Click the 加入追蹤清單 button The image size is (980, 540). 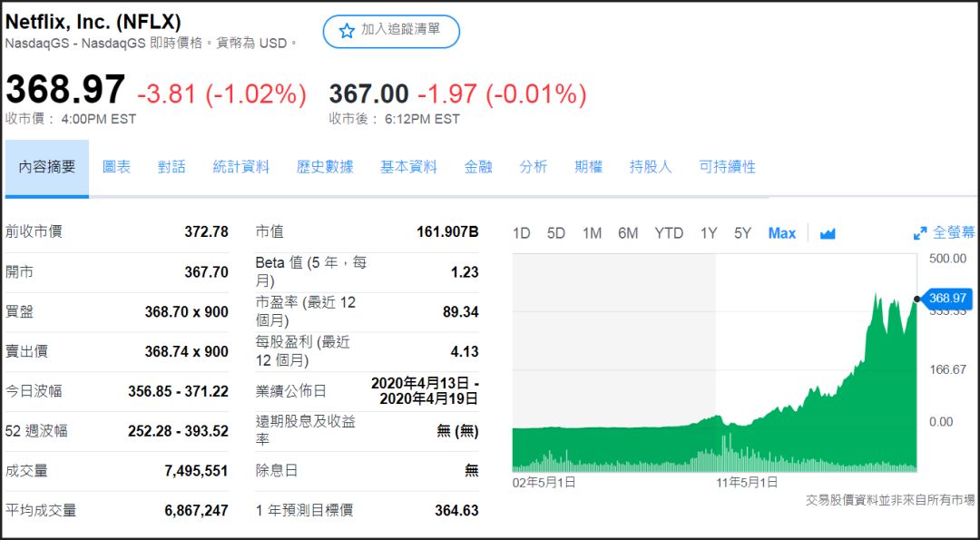click(391, 31)
